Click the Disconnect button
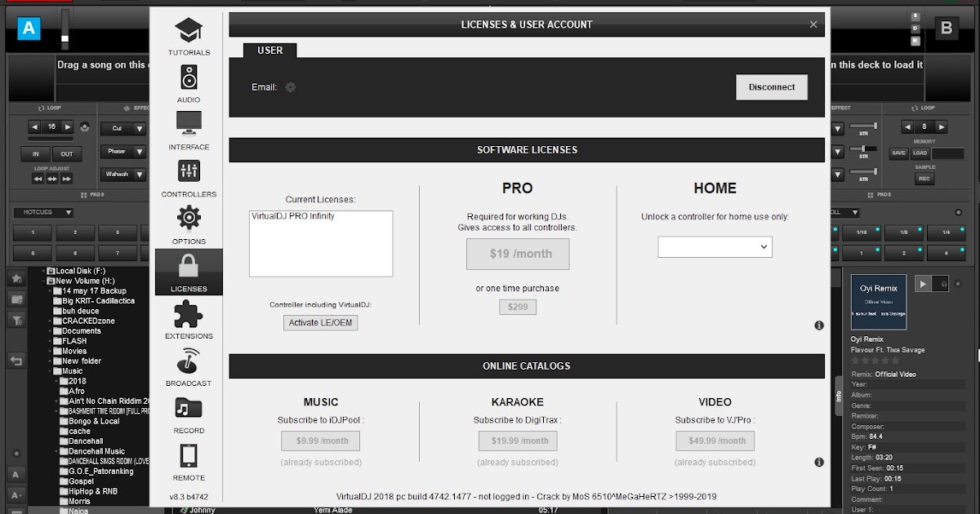 (x=772, y=87)
